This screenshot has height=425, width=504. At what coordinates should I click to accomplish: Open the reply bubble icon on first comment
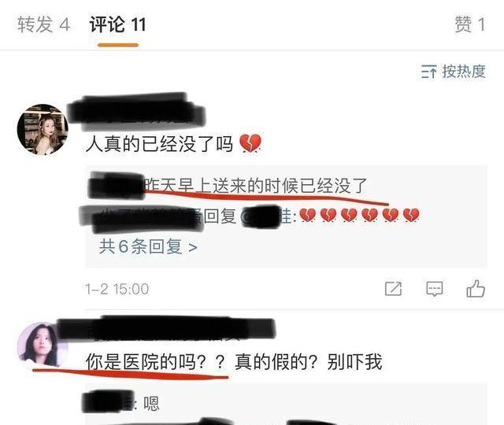435,289
